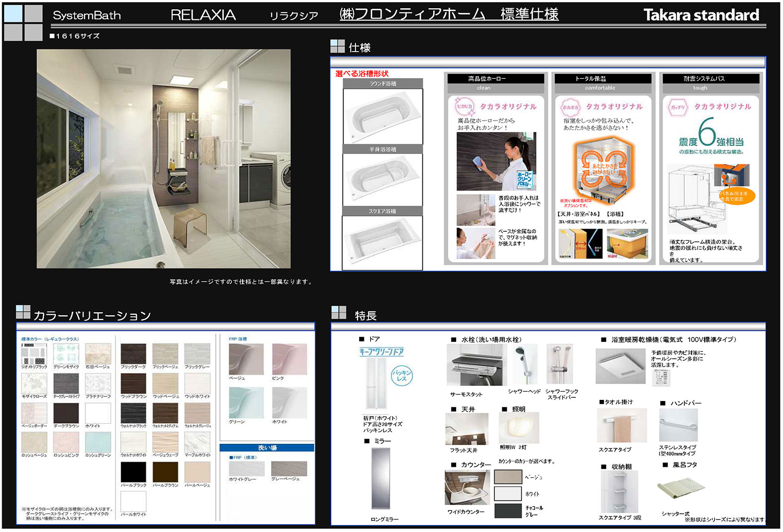Select the counter ベージュ color box
This screenshot has height=532, width=783.
508,477
